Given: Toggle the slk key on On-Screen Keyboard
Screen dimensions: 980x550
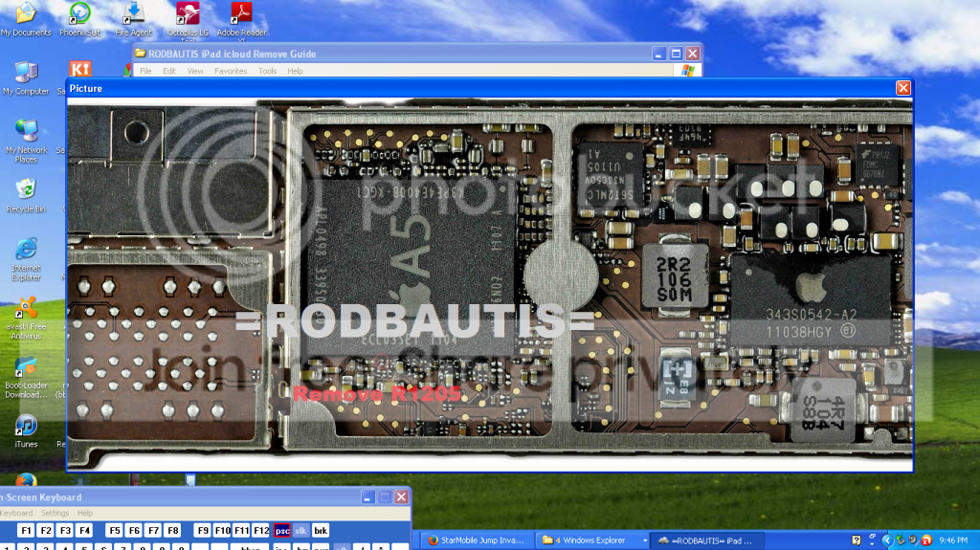Looking at the screenshot, I should pos(301,530).
